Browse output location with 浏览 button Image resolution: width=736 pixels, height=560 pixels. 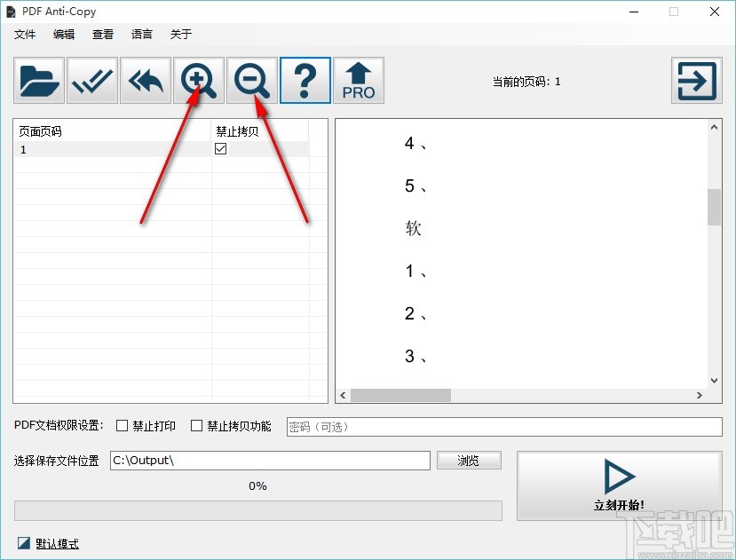469,460
